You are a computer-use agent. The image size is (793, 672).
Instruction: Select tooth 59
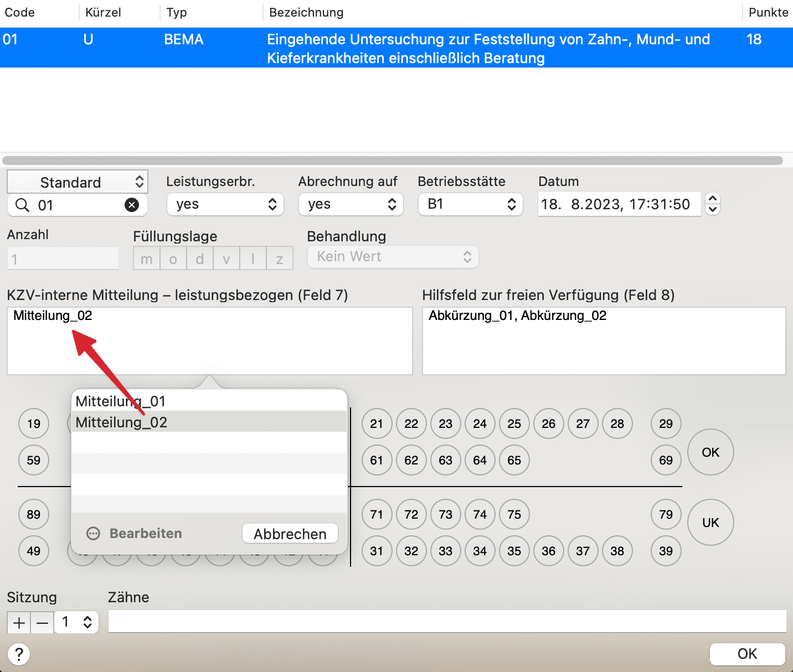[x=34, y=461]
